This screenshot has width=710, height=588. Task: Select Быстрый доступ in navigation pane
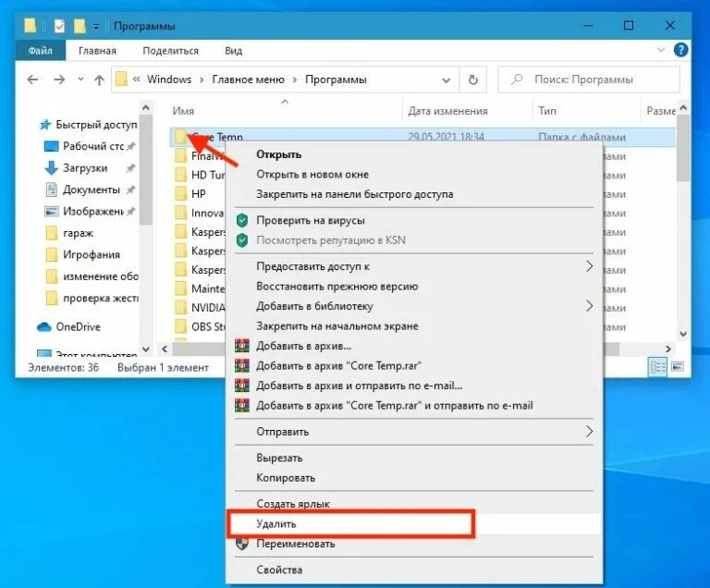point(89,125)
